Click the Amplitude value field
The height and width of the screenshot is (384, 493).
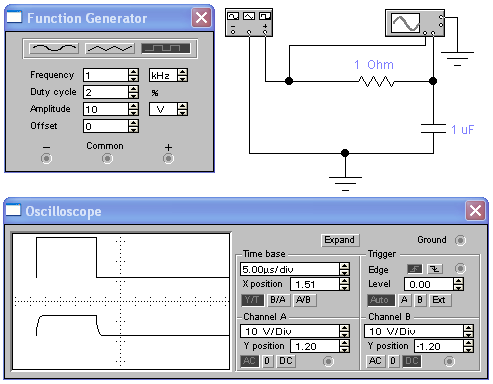(x=106, y=109)
